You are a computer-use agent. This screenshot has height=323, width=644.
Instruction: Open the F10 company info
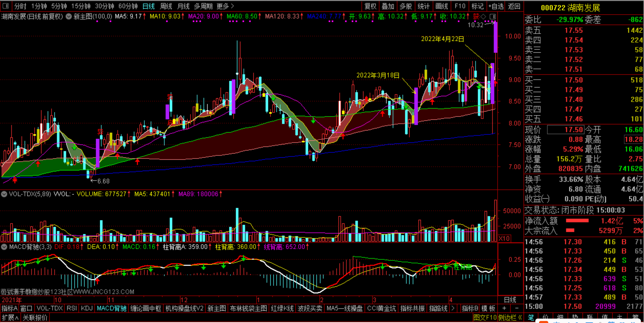click(460, 6)
